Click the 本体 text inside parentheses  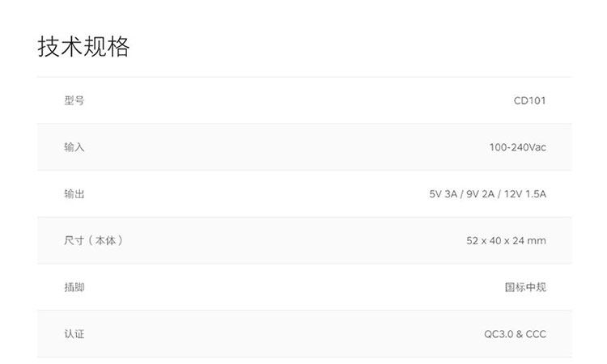pyautogui.click(x=104, y=240)
